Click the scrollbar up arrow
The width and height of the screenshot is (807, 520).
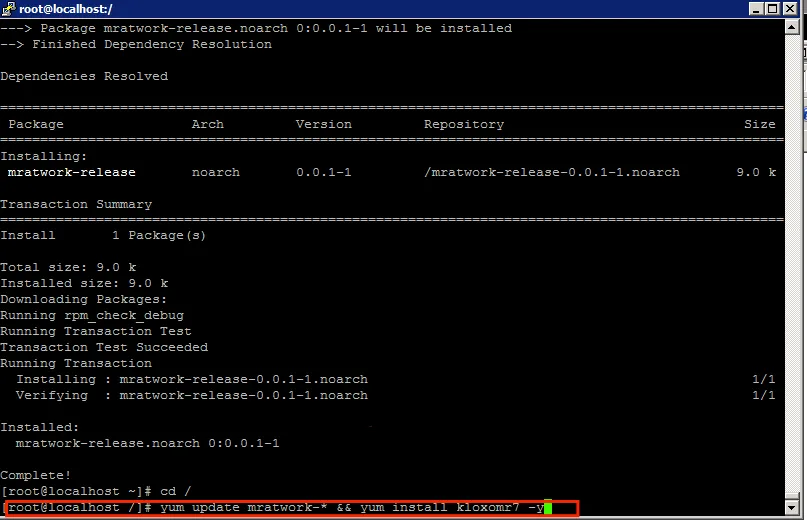792,26
